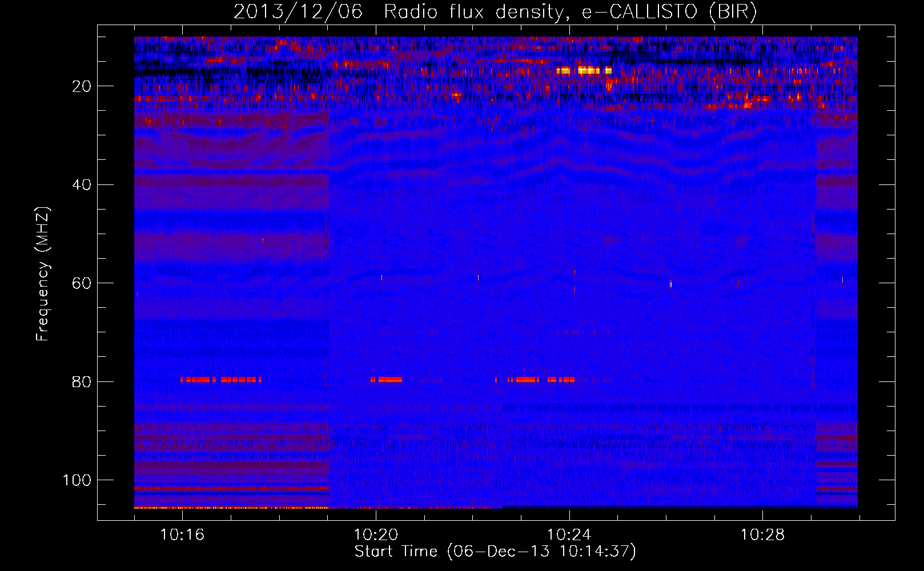The height and width of the screenshot is (571, 924).
Task: Click the bright yellow burst near 17 MHz
Action: click(584, 71)
